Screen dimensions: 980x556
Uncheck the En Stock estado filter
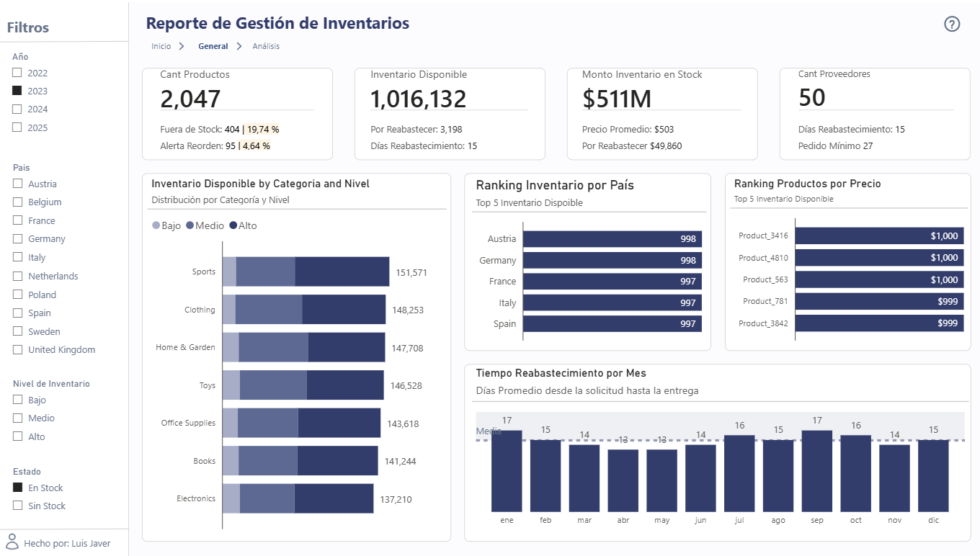(x=18, y=488)
